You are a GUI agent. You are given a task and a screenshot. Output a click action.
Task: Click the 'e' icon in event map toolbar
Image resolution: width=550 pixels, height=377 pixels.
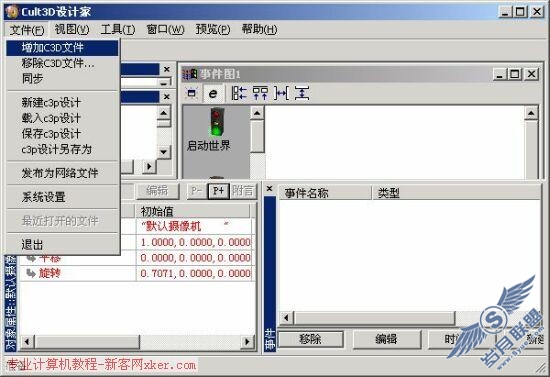(x=213, y=94)
